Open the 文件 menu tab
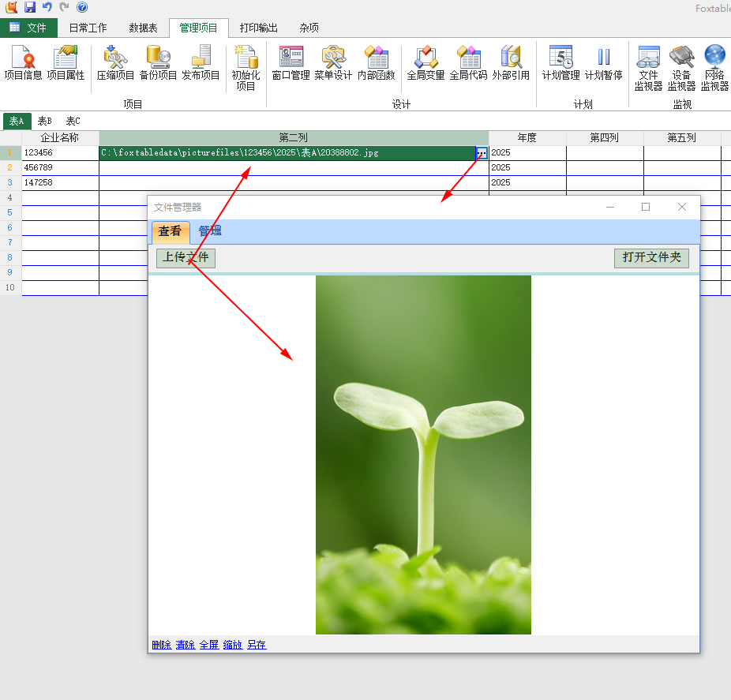 [x=28, y=28]
